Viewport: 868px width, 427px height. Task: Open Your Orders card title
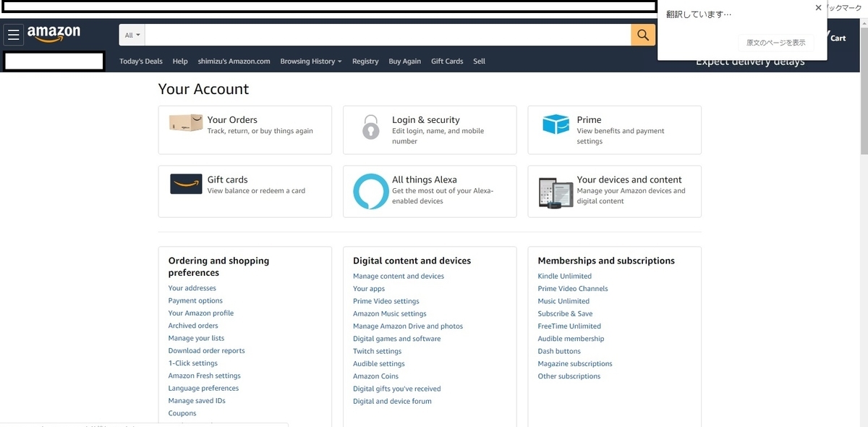point(232,120)
